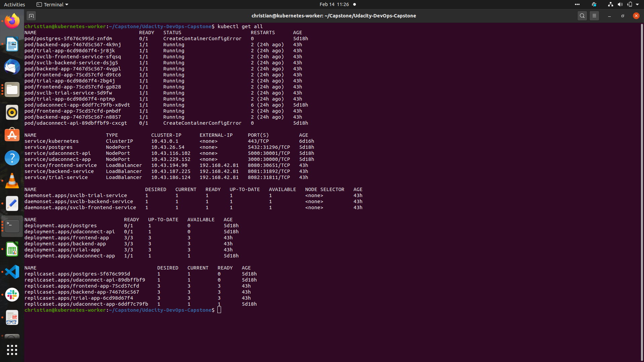Click the volume icon in the top bar

[620, 4]
